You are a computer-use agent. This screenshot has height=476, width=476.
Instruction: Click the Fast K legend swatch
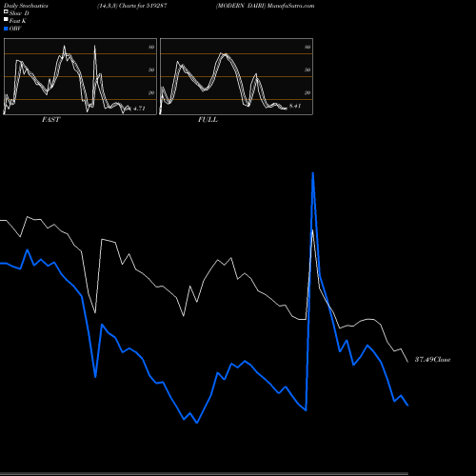coord(6,20)
